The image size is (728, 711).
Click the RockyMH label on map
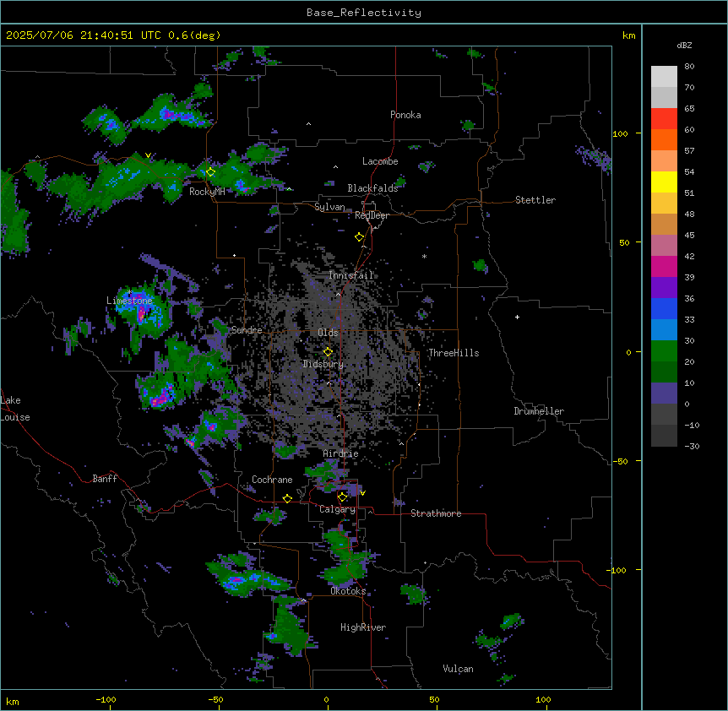point(207,192)
